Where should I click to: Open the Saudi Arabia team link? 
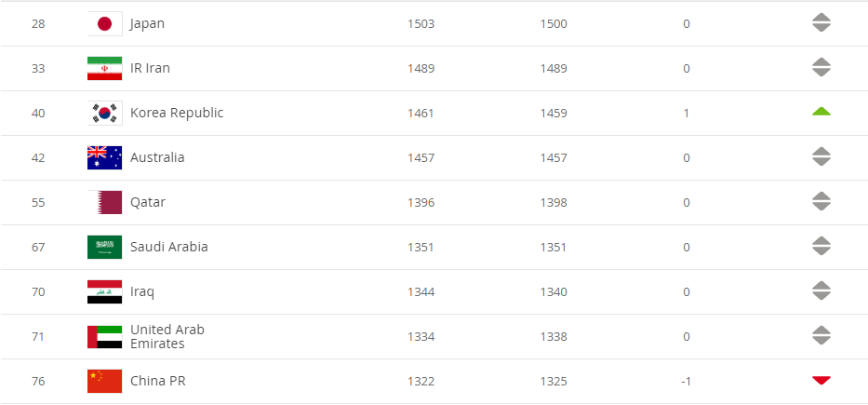(169, 247)
